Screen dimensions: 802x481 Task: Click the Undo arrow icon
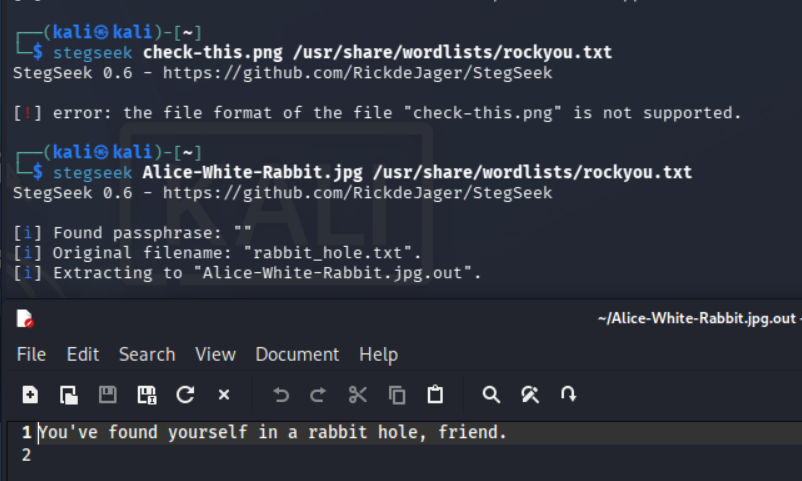tap(280, 395)
